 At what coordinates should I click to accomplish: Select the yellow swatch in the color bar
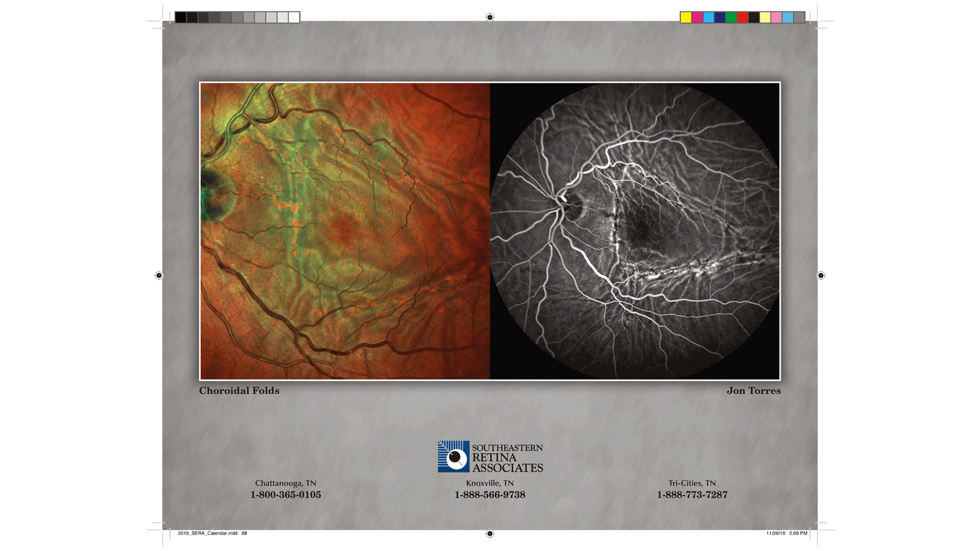point(686,17)
